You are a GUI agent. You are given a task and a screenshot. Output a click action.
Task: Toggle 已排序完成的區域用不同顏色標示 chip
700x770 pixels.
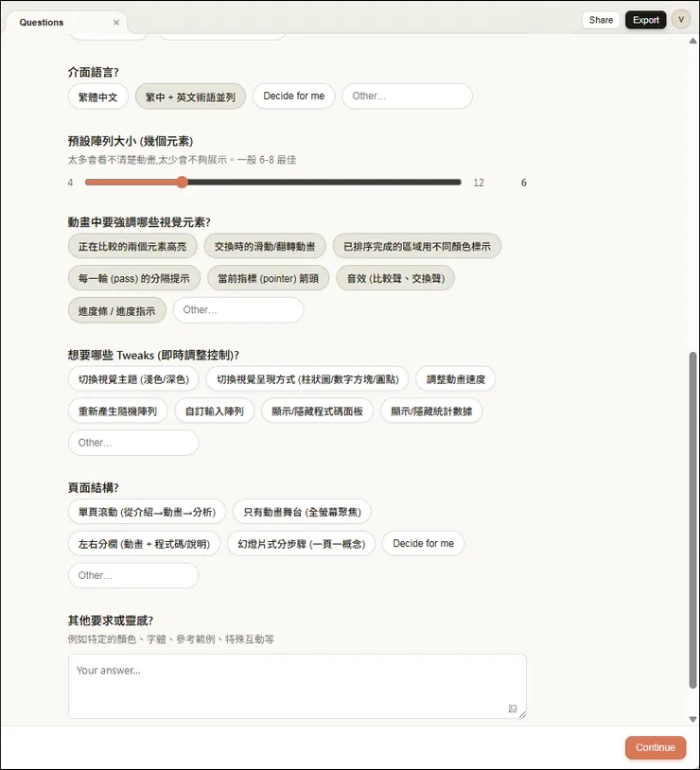(416, 246)
